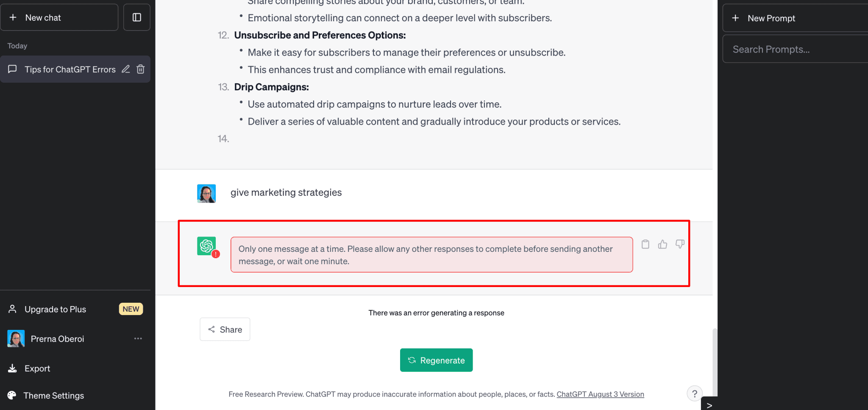868x410 pixels.
Task: Delete the Tips for ChatGPT Errors chat
Action: [141, 69]
